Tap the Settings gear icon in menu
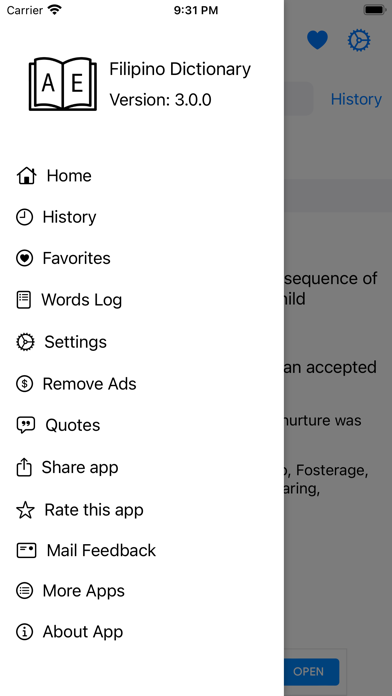392x696 pixels. [25, 342]
